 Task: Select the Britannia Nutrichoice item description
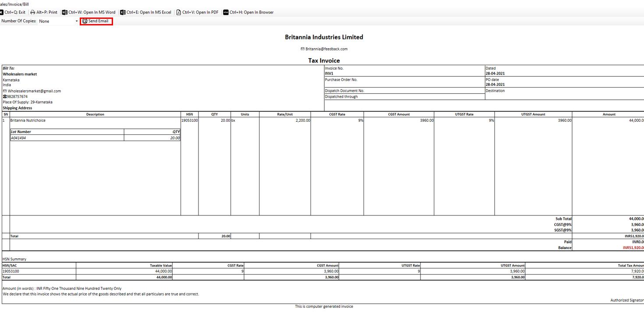click(28, 120)
